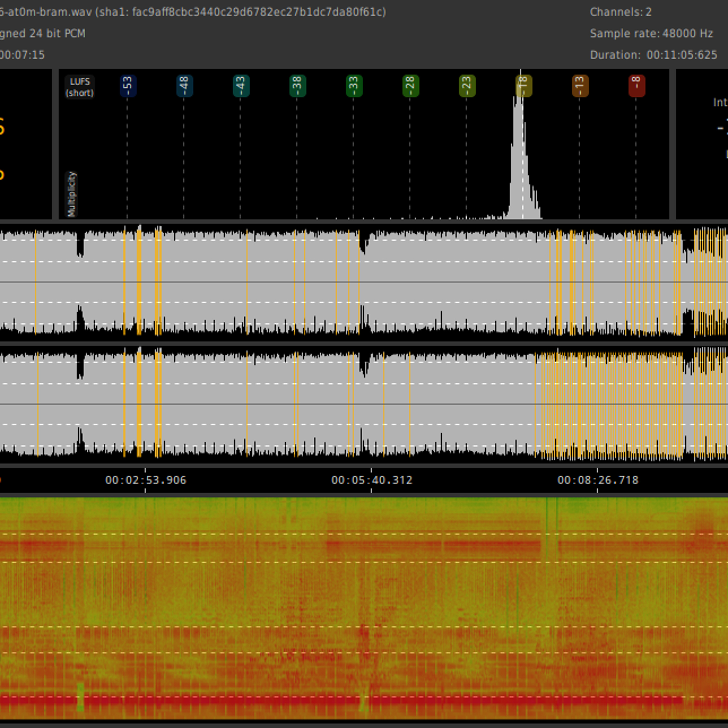Click the 00:02:53.906 timeline marker
728x728 pixels.
pyautogui.click(x=145, y=480)
